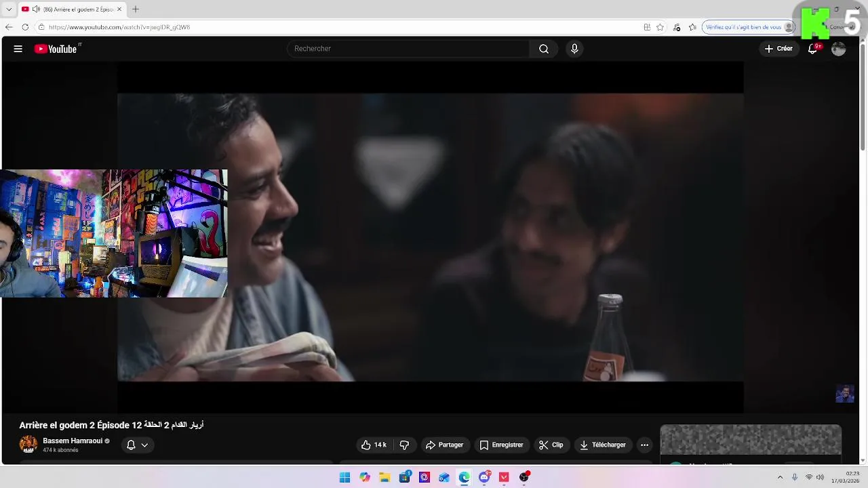
Task: Open a new browser tab
Action: tap(136, 9)
